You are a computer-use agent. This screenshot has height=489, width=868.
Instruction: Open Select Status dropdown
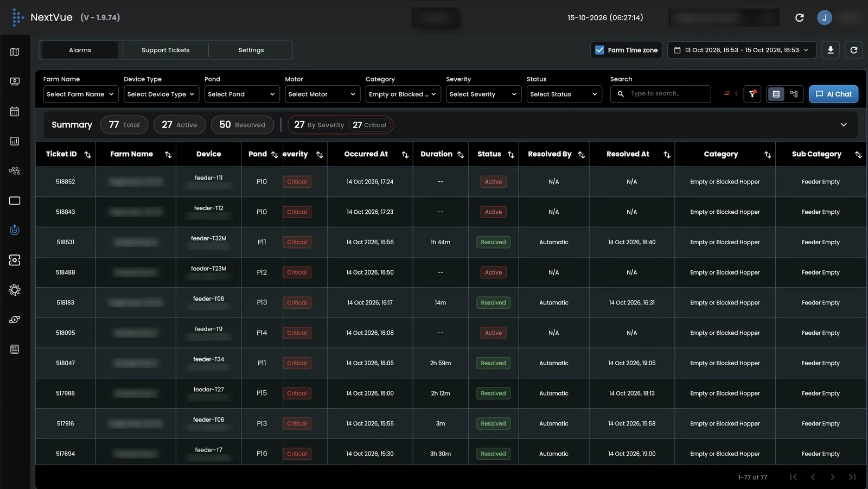[564, 94]
